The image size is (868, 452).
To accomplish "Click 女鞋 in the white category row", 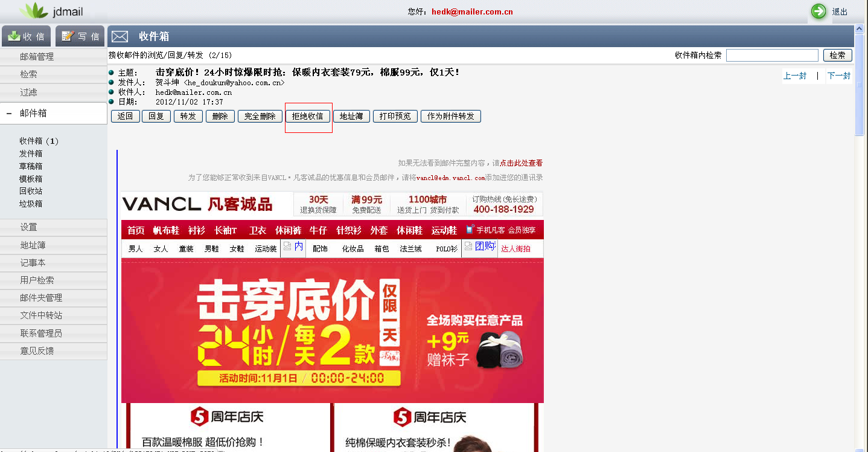I will coord(237,248).
